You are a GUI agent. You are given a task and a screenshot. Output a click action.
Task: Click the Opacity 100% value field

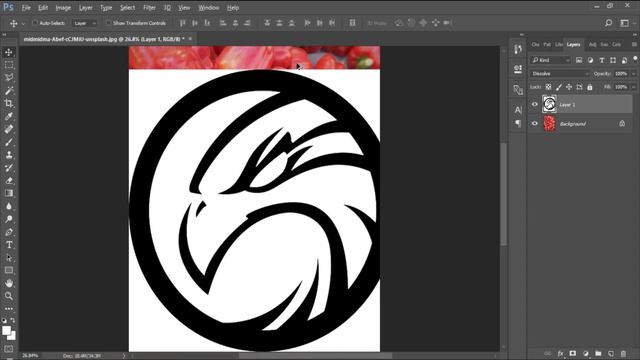tap(621, 73)
